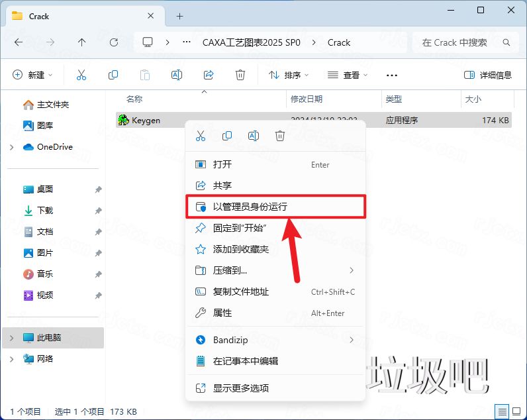
Task: Click the Rename icon in the context menu
Action: 254,136
